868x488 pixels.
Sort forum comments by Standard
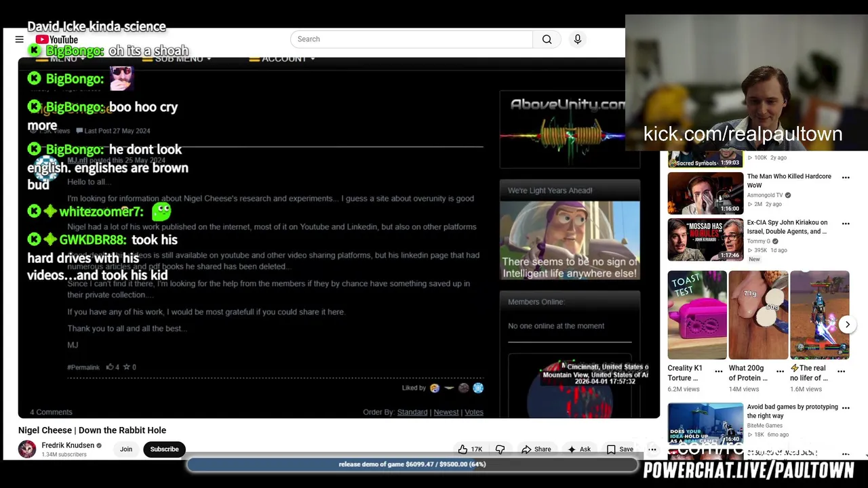pos(412,412)
